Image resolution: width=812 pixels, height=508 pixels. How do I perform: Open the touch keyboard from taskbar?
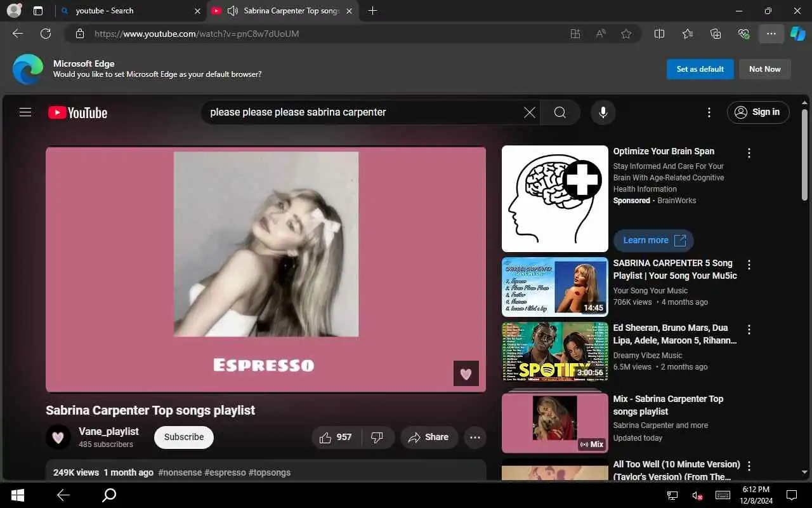(723, 495)
